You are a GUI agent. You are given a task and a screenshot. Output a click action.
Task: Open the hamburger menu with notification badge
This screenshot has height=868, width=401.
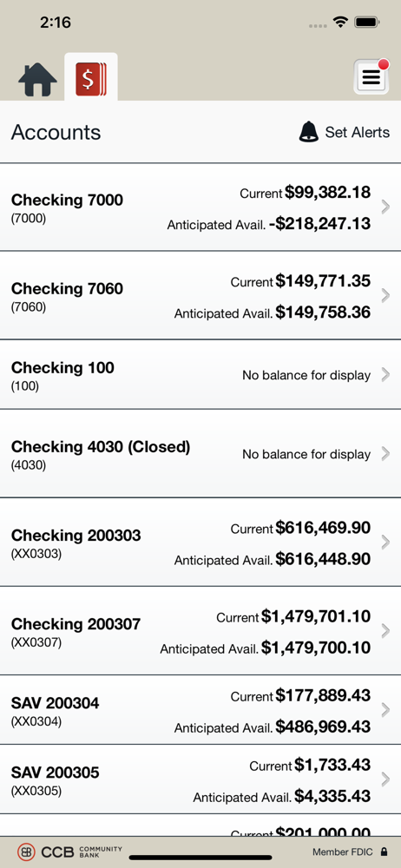[x=371, y=77]
